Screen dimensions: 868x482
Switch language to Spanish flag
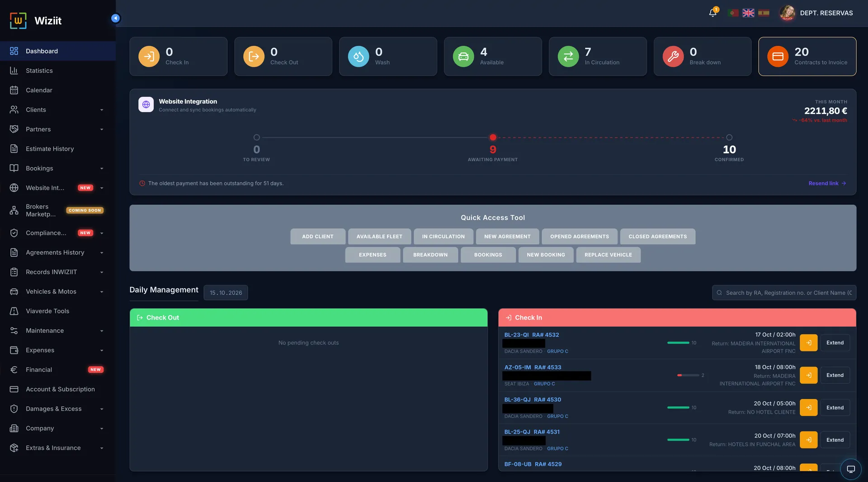[x=764, y=13]
